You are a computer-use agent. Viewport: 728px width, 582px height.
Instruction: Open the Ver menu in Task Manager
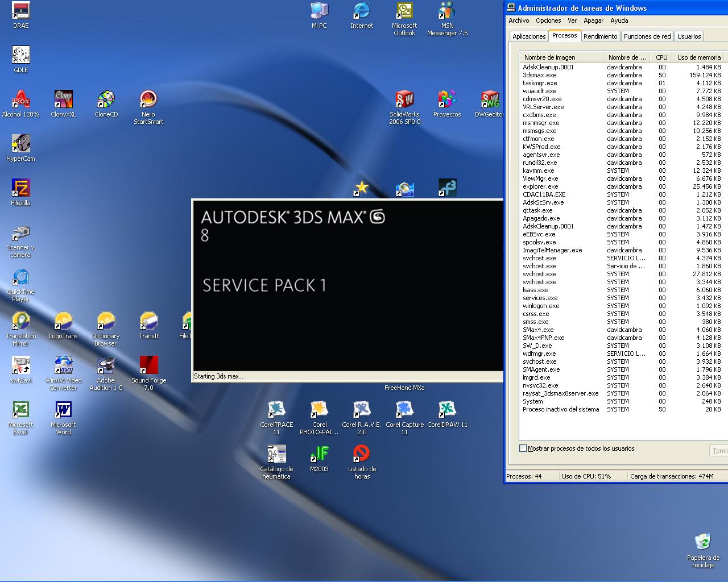tap(572, 20)
